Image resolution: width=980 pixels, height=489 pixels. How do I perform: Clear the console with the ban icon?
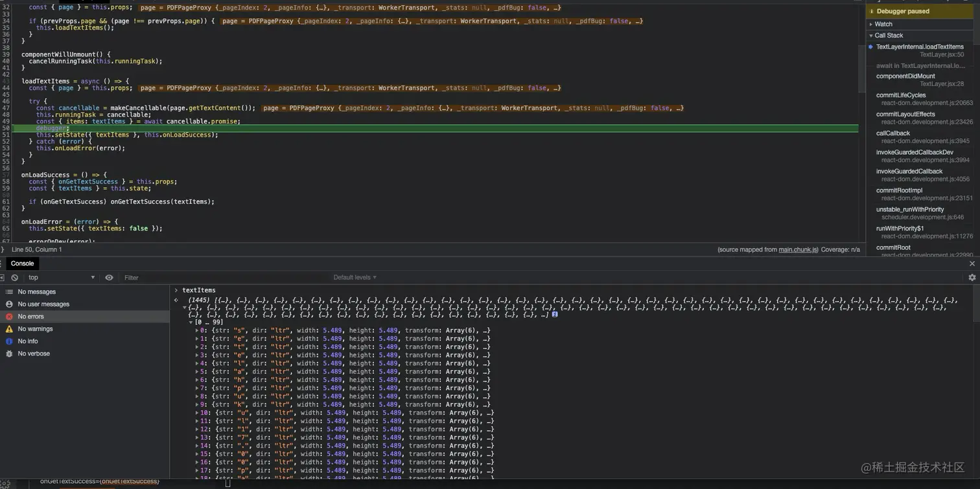[x=14, y=278]
